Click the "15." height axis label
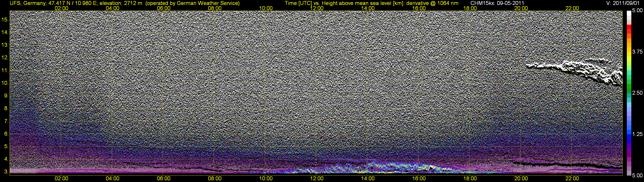The height and width of the screenshot is (182, 644). (5, 19)
